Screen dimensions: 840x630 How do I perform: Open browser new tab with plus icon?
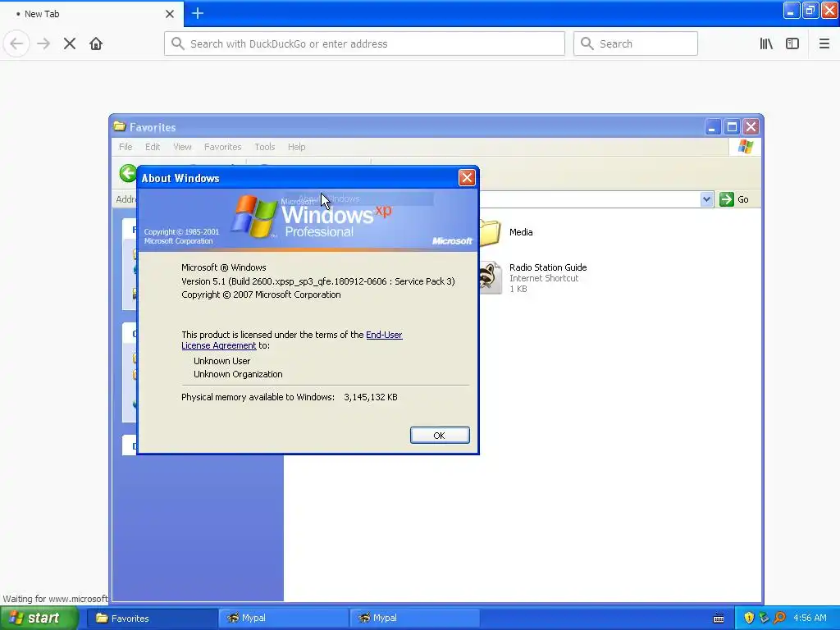coord(198,13)
